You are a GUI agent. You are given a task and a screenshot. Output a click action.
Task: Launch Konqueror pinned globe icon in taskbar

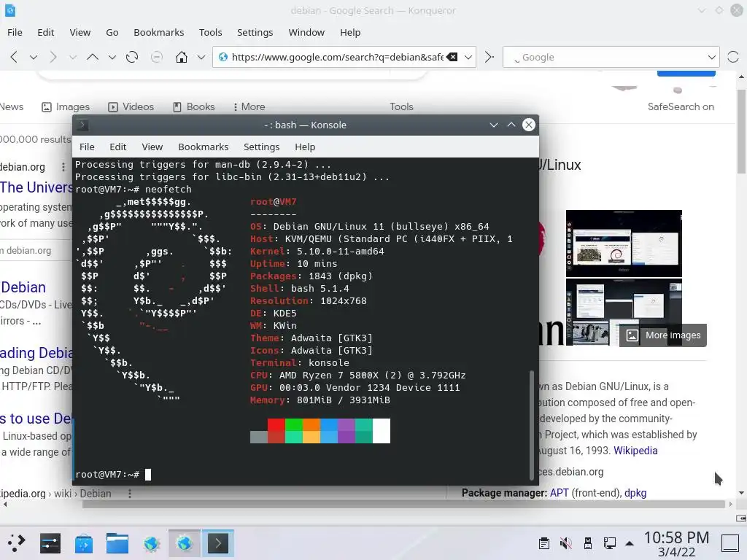tap(151, 542)
